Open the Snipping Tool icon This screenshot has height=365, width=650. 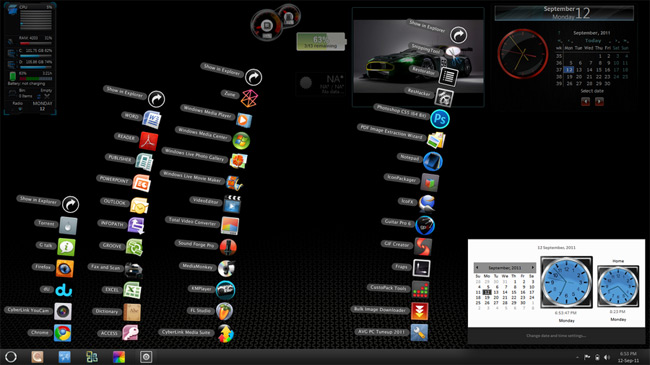point(453,53)
